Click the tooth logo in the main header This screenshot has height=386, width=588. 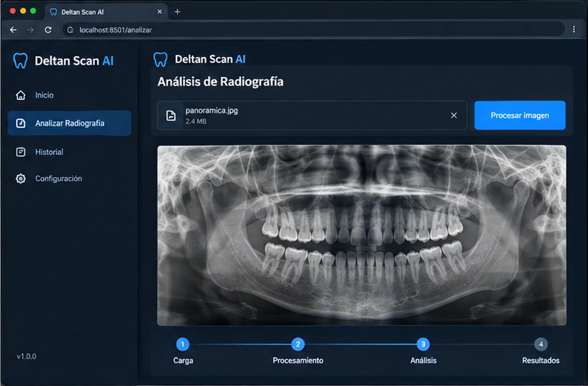point(160,60)
